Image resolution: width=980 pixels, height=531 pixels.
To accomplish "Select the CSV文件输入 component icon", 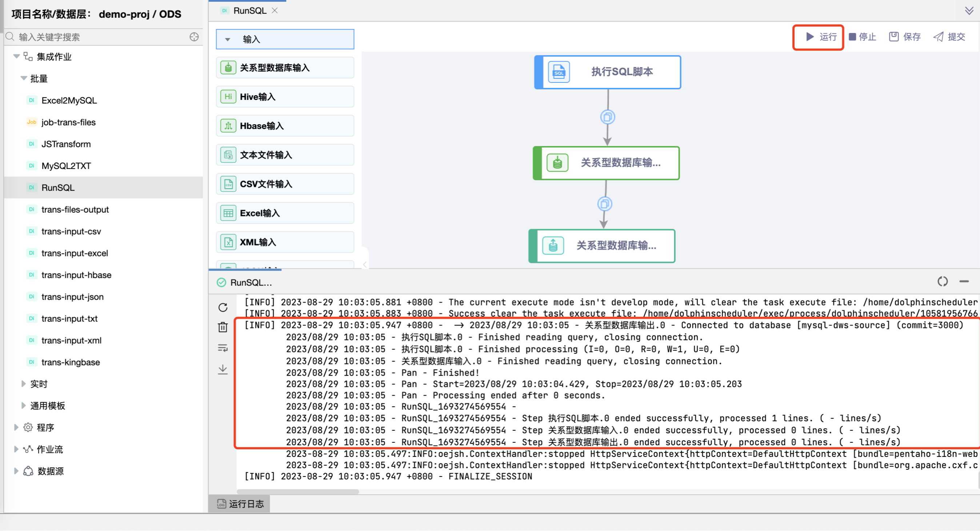I will coord(228,183).
